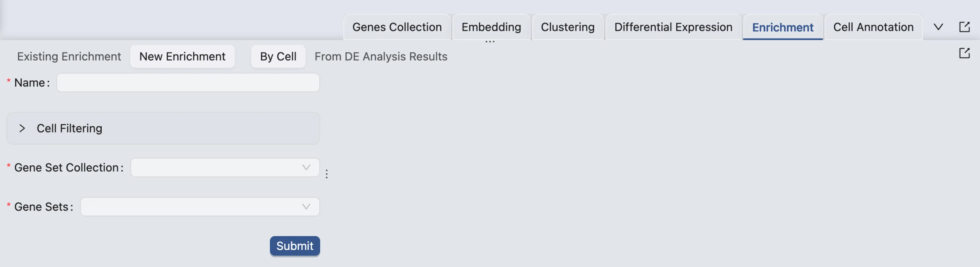
Task: Select the New Enrichment option
Action: click(182, 56)
